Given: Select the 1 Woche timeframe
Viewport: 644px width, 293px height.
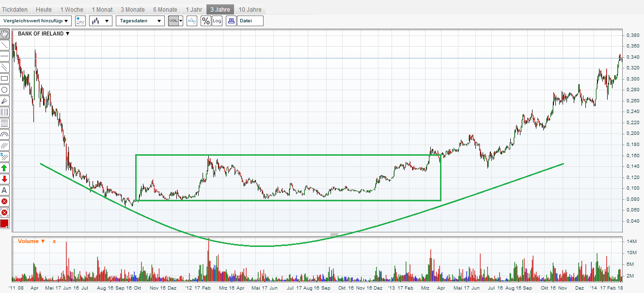Looking at the screenshot, I should (72, 10).
